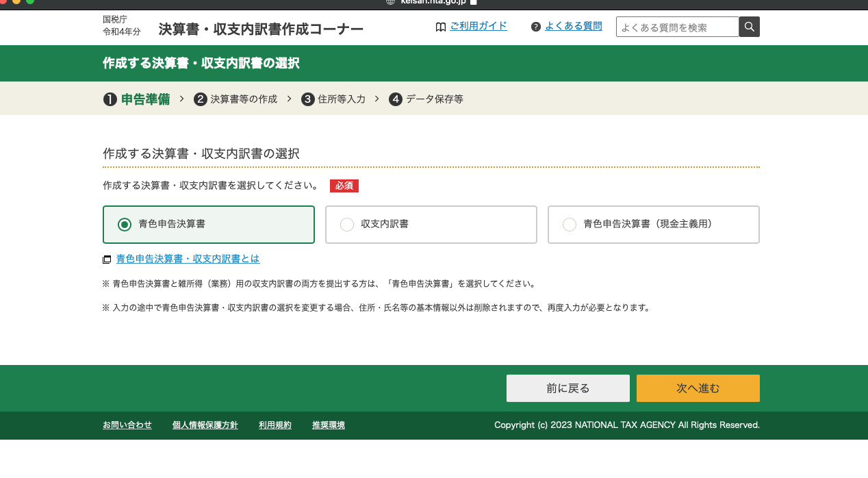
Task: Open the 個人情報保護方針 footer link
Action: [x=205, y=425]
